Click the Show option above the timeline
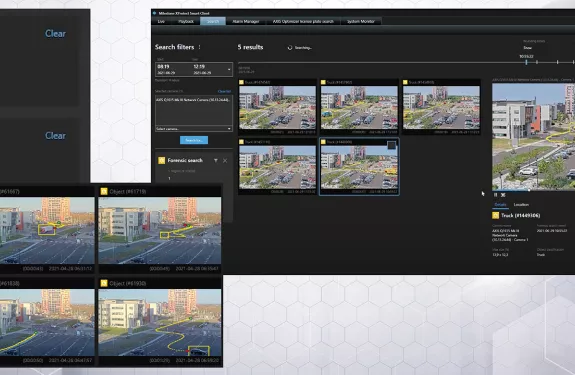This screenshot has width=575, height=375. tap(527, 48)
